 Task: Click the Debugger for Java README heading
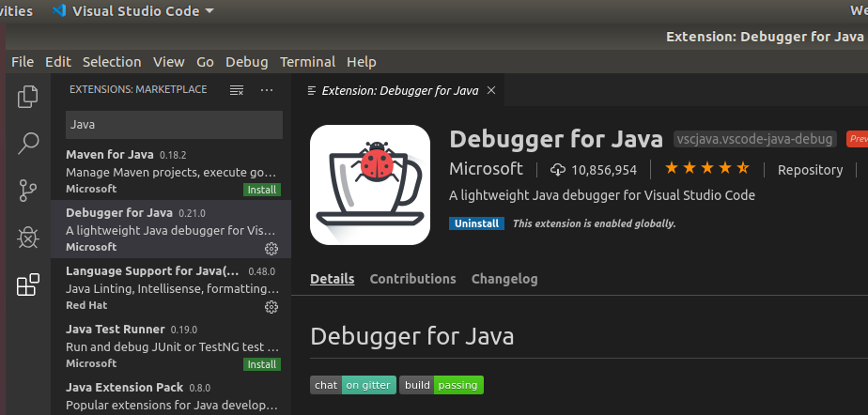pyautogui.click(x=411, y=336)
